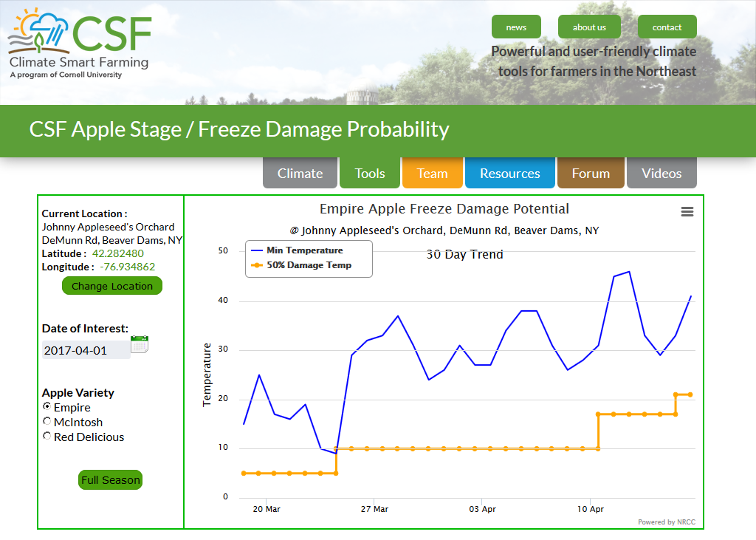Click the Full Season button

(110, 480)
